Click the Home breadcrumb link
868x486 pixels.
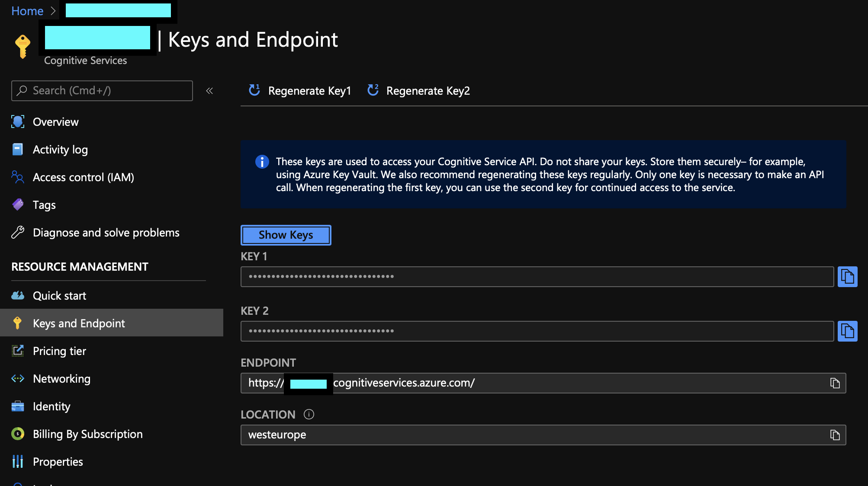click(27, 11)
